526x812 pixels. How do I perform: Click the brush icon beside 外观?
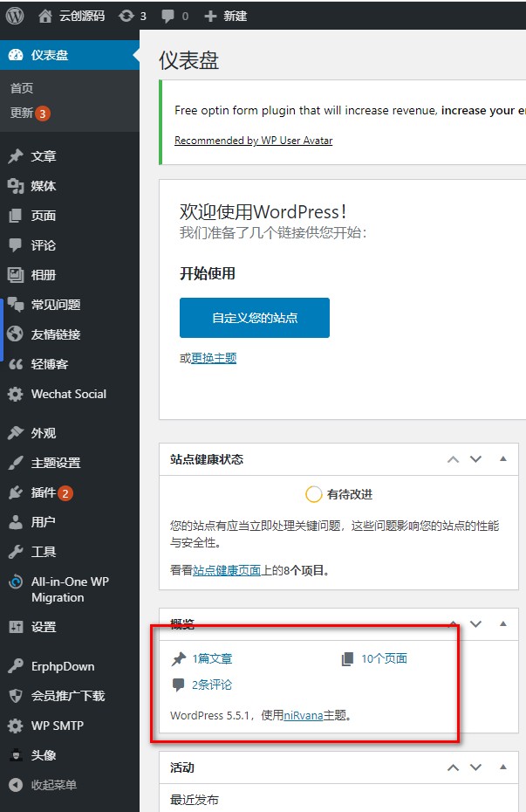[16, 432]
